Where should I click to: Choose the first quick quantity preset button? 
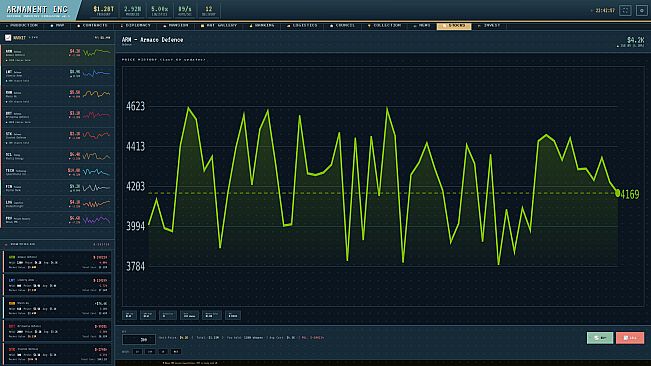pyautogui.click(x=137, y=351)
